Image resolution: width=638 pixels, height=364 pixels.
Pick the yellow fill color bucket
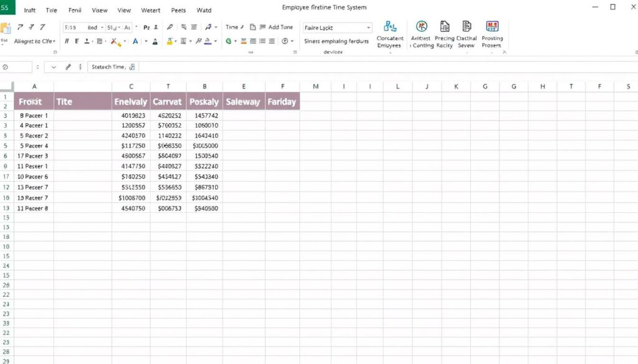coord(169,41)
